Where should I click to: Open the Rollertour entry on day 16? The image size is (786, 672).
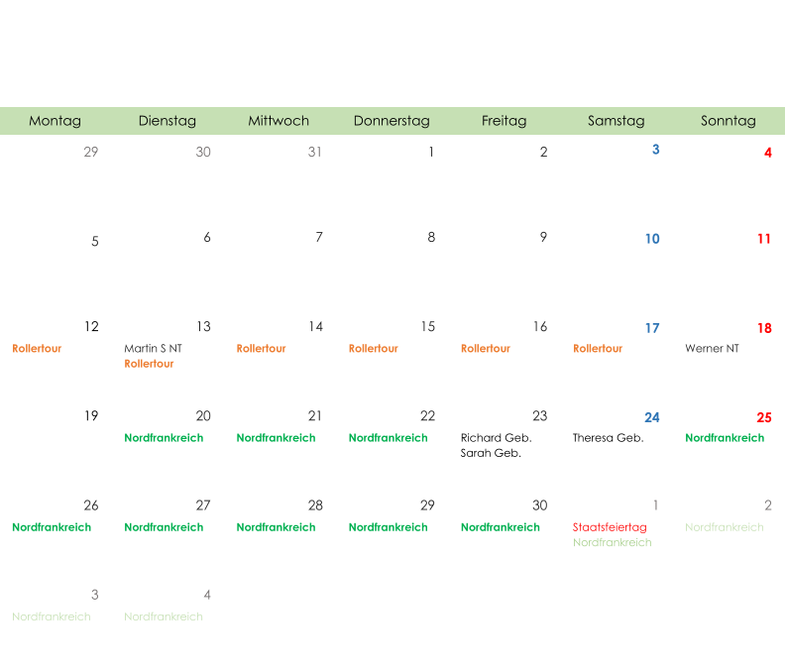pos(486,348)
